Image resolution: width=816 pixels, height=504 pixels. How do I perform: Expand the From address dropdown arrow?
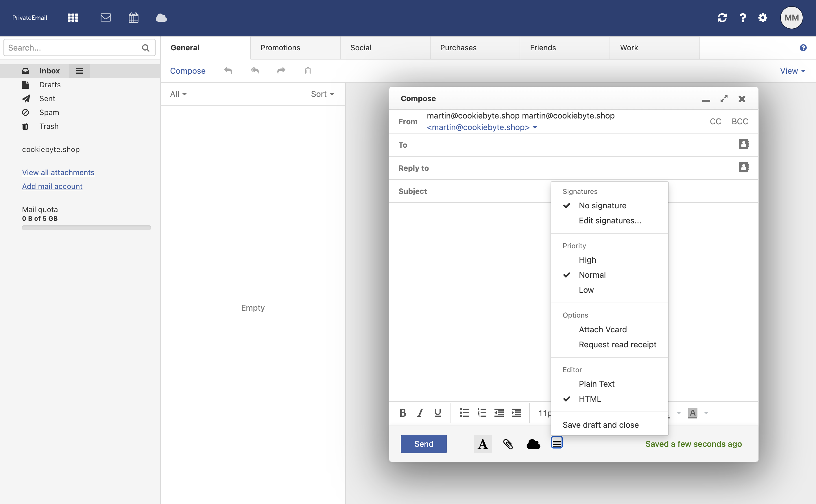tap(535, 127)
